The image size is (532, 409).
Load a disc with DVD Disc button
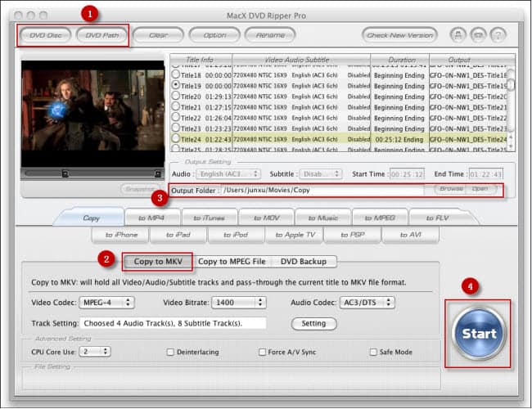click(46, 35)
